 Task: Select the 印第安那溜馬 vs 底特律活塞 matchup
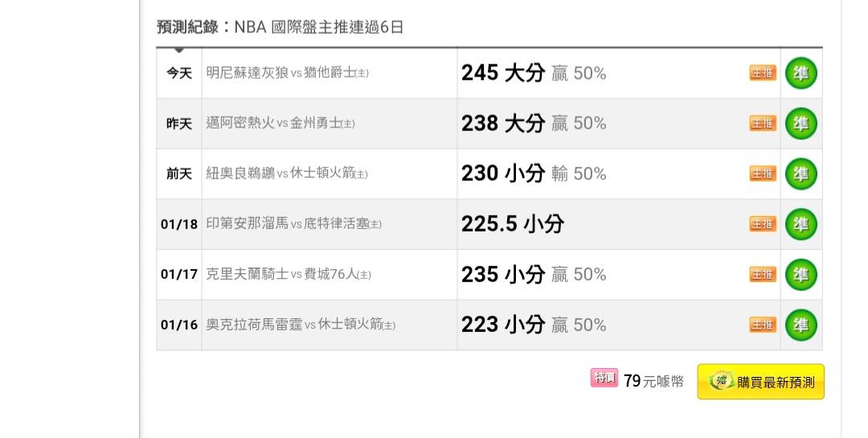[x=293, y=224]
